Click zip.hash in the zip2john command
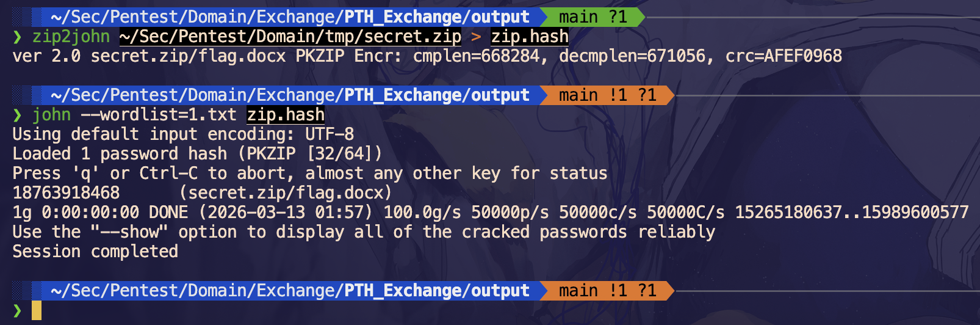980x325 pixels. (x=530, y=37)
